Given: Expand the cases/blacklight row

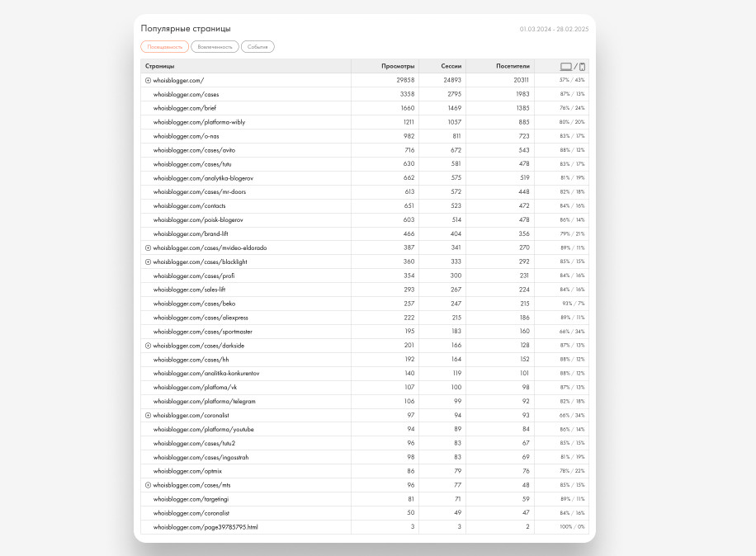Looking at the screenshot, I should (148, 262).
